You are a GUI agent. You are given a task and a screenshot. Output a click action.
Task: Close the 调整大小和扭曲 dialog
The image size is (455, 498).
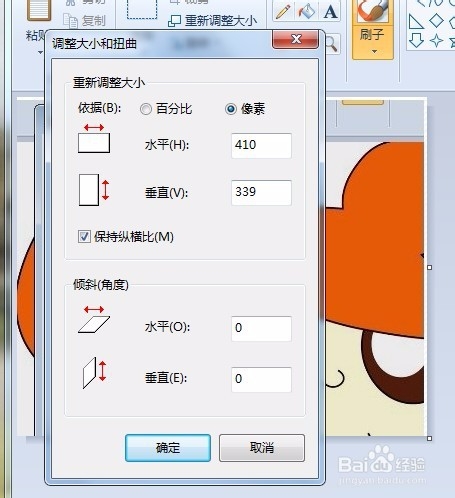click(295, 39)
